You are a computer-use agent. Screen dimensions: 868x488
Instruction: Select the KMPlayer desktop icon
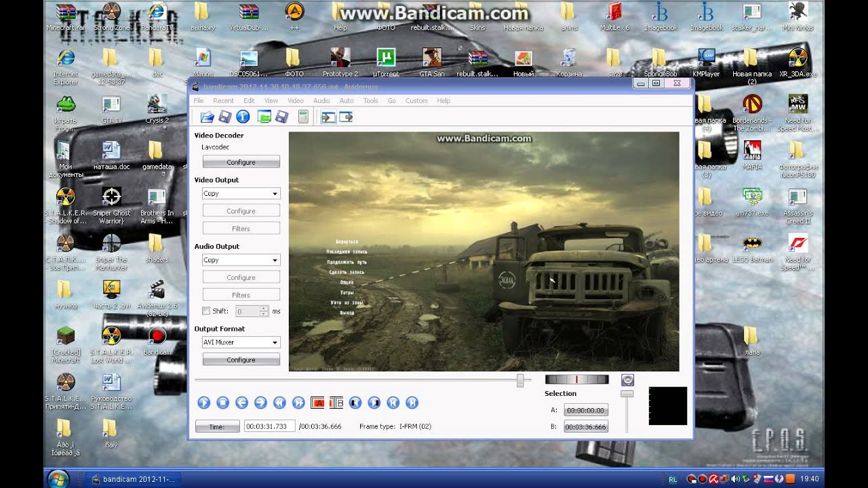[706, 62]
